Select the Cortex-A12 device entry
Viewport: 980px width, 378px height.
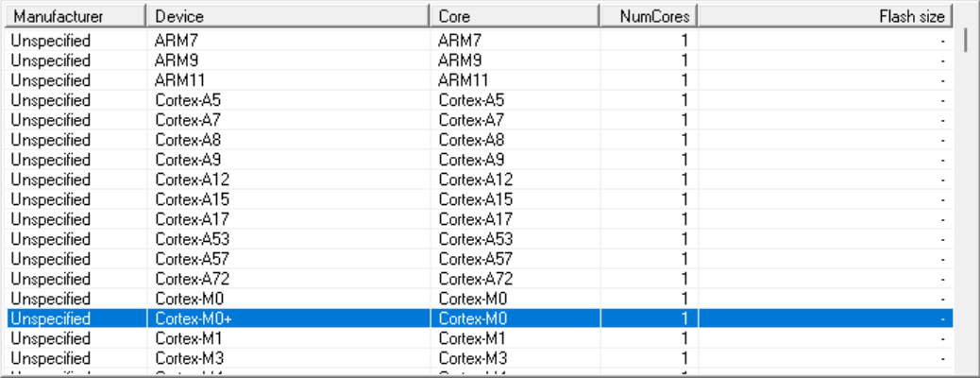(x=193, y=180)
